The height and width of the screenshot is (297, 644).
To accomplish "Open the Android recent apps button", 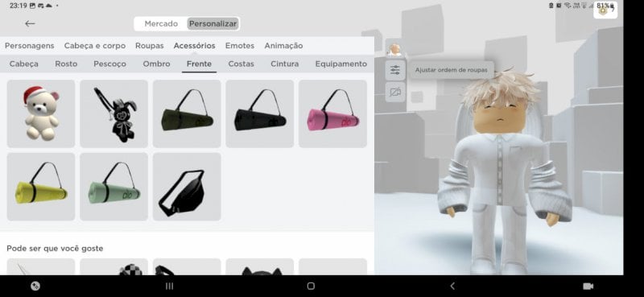I will [169, 286].
